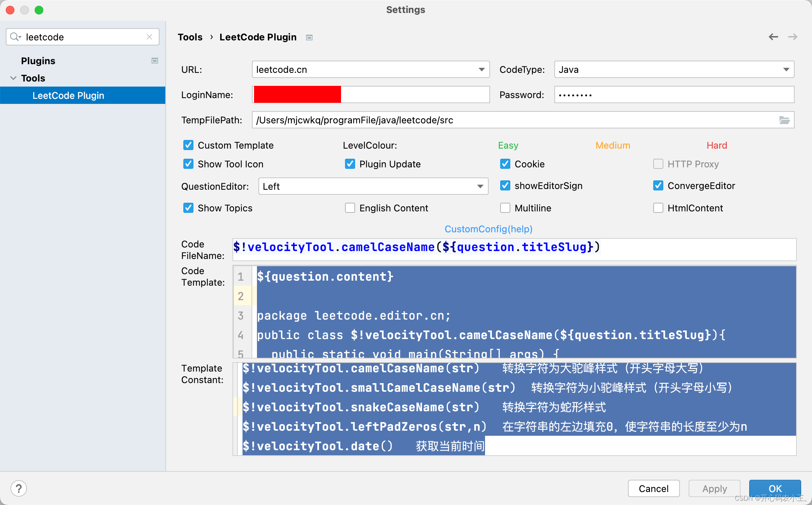Confirm settings with OK
The height and width of the screenshot is (505, 812).
point(775,488)
